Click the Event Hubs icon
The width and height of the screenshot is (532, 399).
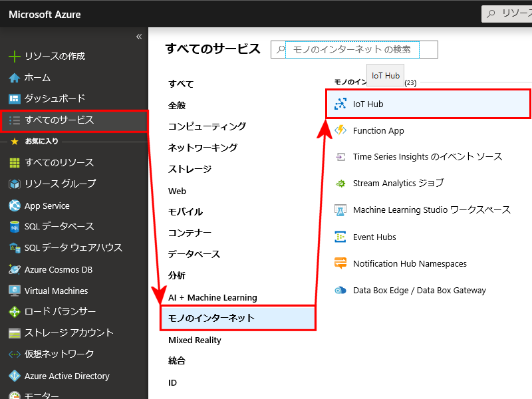[x=340, y=237]
